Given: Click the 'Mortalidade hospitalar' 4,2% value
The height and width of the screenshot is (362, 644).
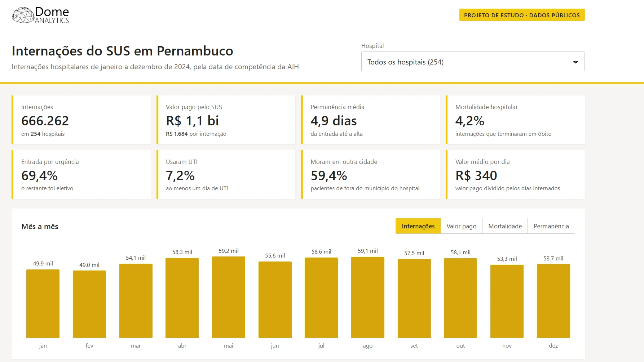Looking at the screenshot, I should click(469, 121).
